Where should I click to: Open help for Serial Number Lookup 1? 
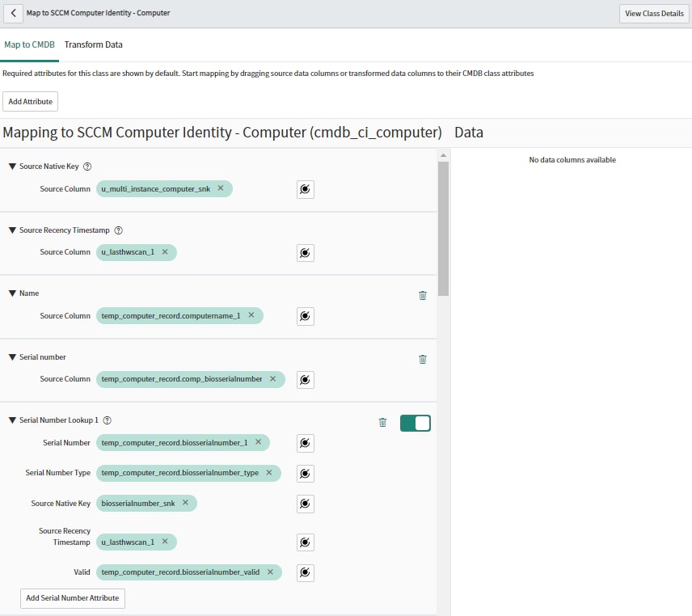108,420
